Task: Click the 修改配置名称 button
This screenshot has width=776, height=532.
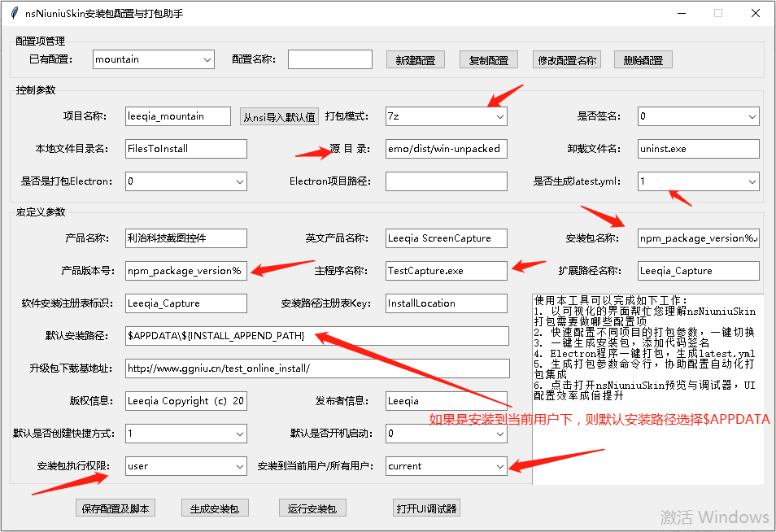Action: (567, 60)
